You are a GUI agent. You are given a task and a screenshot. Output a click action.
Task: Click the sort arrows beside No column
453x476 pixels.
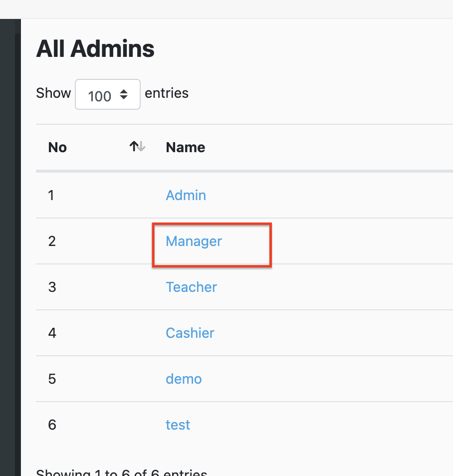point(138,147)
